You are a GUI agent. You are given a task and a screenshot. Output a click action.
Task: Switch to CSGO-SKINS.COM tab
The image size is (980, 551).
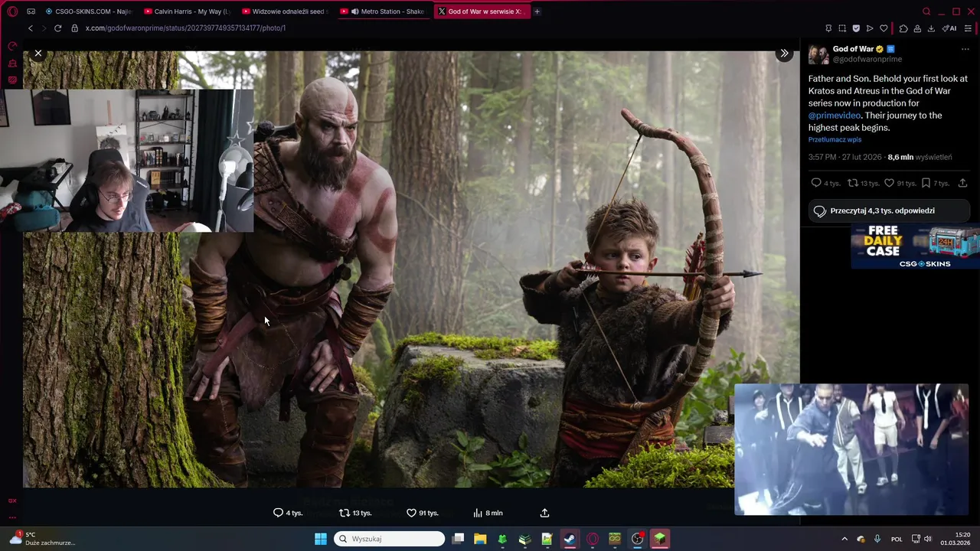pos(88,11)
